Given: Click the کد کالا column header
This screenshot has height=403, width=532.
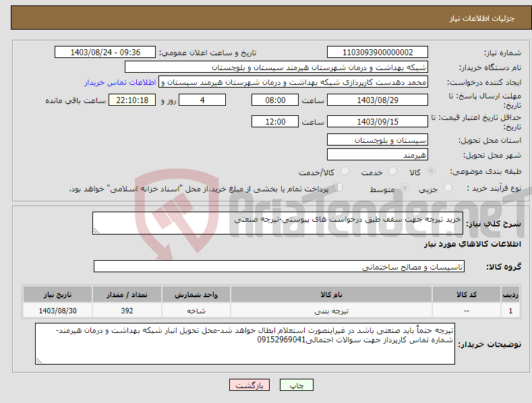Looking at the screenshot, I should [x=467, y=294].
